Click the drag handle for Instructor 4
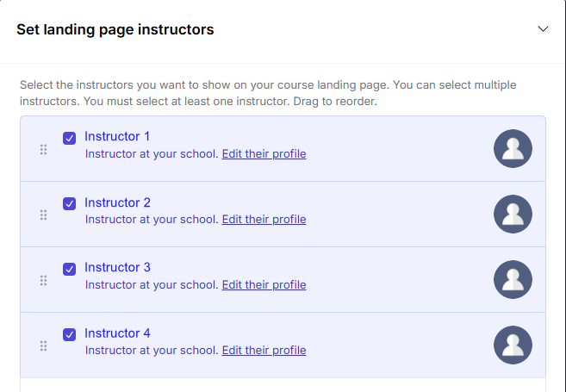This screenshot has height=392, width=566. [x=43, y=345]
